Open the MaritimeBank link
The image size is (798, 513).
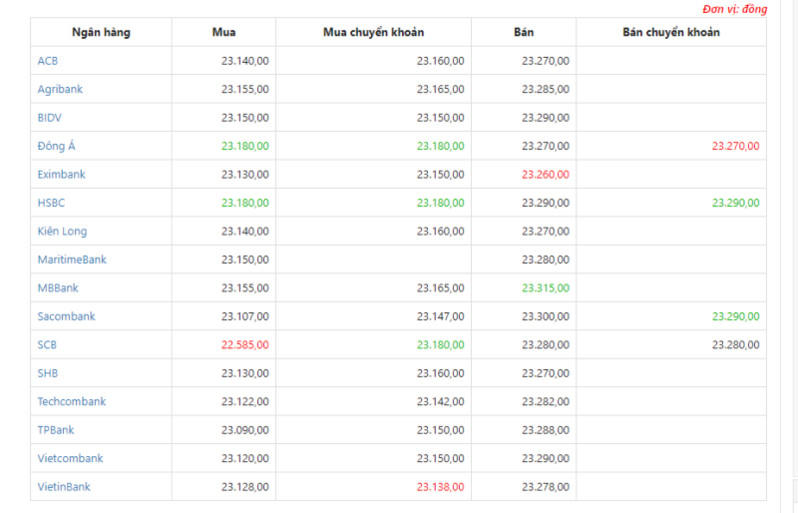(72, 260)
